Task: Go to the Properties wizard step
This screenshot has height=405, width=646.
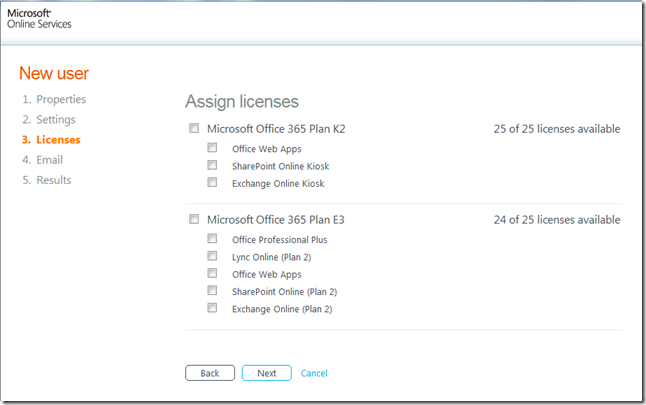Action: 60,100
